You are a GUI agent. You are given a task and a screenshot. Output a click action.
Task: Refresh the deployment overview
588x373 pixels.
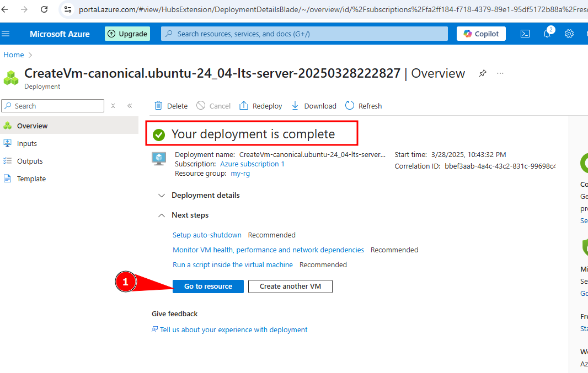pos(364,106)
